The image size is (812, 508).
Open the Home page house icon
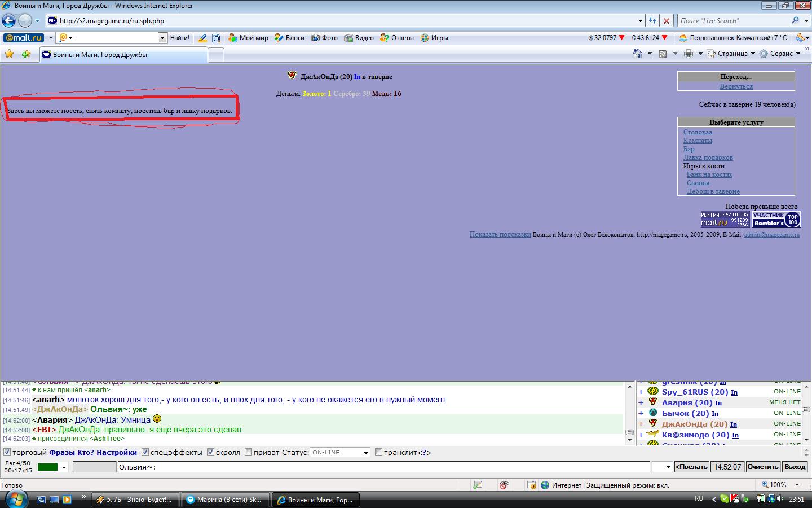click(638, 54)
